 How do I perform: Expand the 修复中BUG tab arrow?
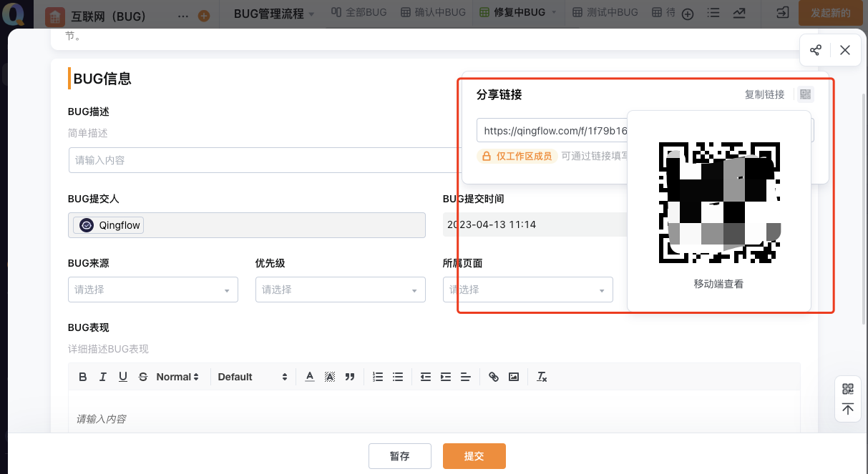pyautogui.click(x=554, y=13)
